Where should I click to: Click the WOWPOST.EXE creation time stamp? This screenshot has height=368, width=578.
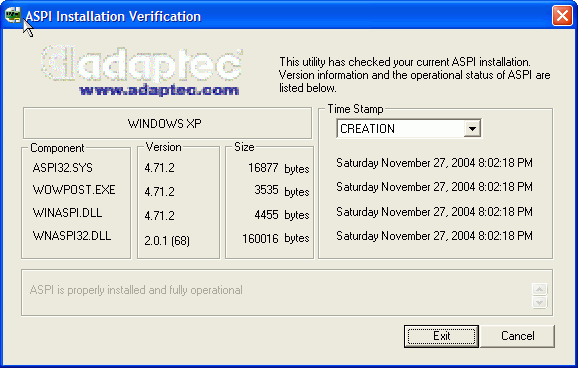pyautogui.click(x=434, y=187)
